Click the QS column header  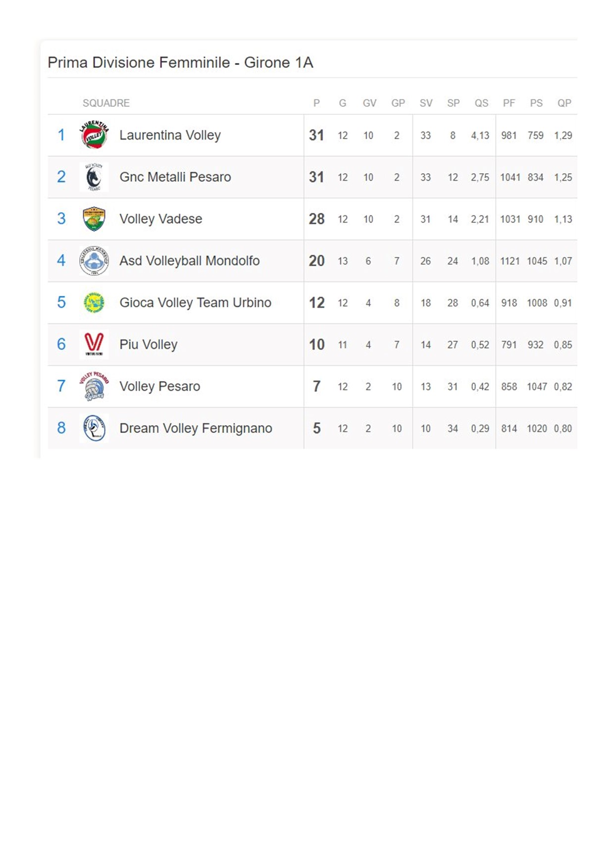click(x=481, y=103)
